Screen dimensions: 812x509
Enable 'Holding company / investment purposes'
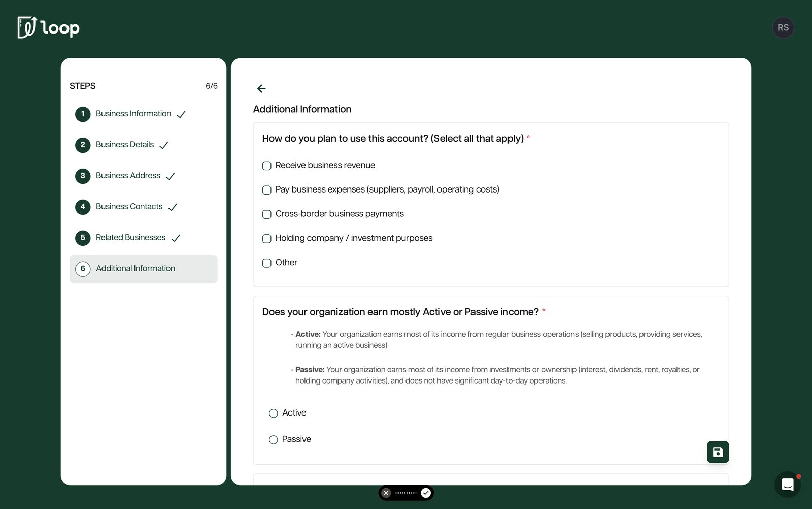267,239
